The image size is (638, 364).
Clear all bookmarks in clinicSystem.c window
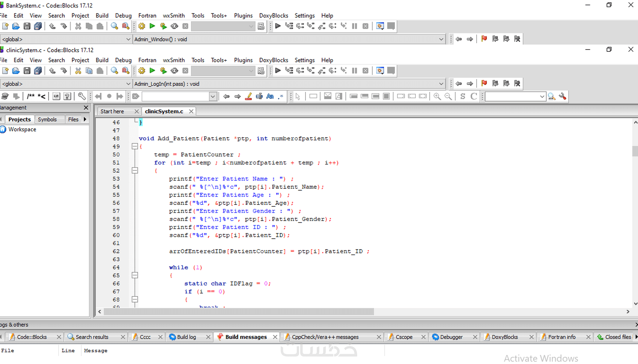tap(517, 83)
